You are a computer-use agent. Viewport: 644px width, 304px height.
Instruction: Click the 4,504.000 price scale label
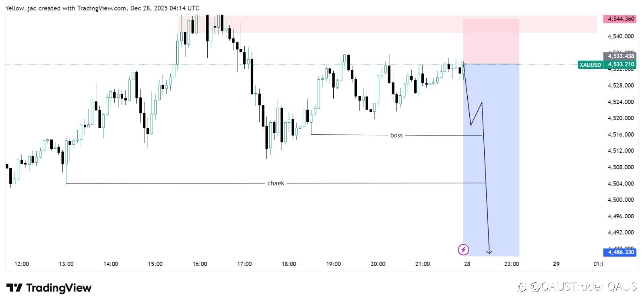coord(620,184)
